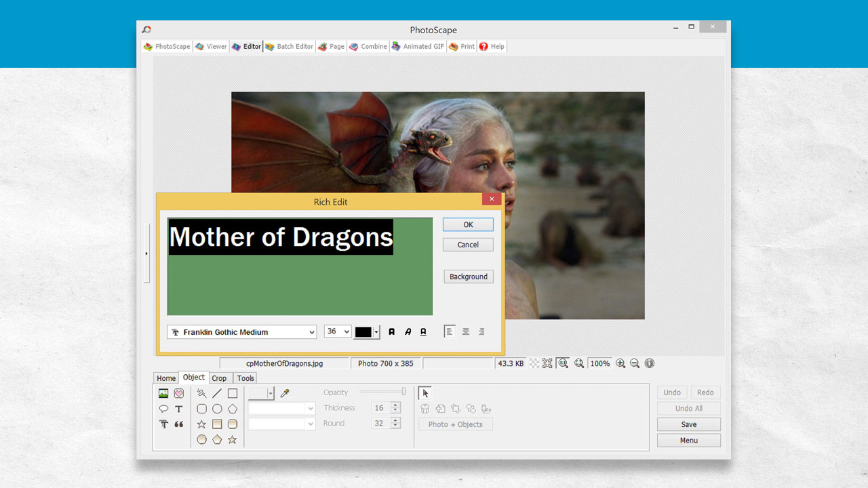Select the straight line drawing tool
Screen dimensions: 868x488
[217, 393]
